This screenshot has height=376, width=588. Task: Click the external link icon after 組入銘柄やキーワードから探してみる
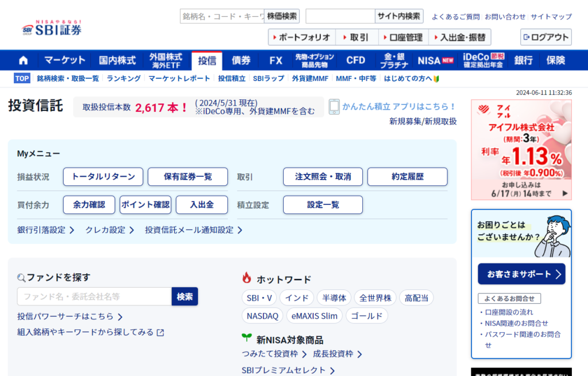point(160,332)
